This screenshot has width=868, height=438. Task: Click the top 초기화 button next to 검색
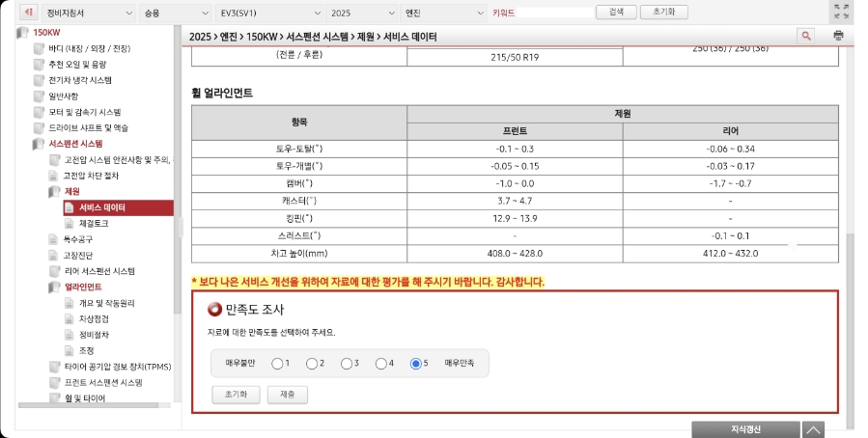663,12
